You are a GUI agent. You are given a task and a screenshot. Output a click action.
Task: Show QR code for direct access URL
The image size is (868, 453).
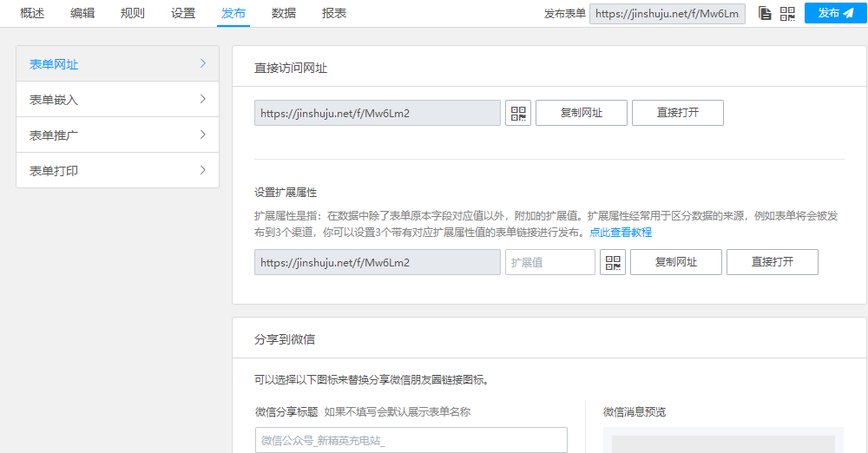pos(518,113)
